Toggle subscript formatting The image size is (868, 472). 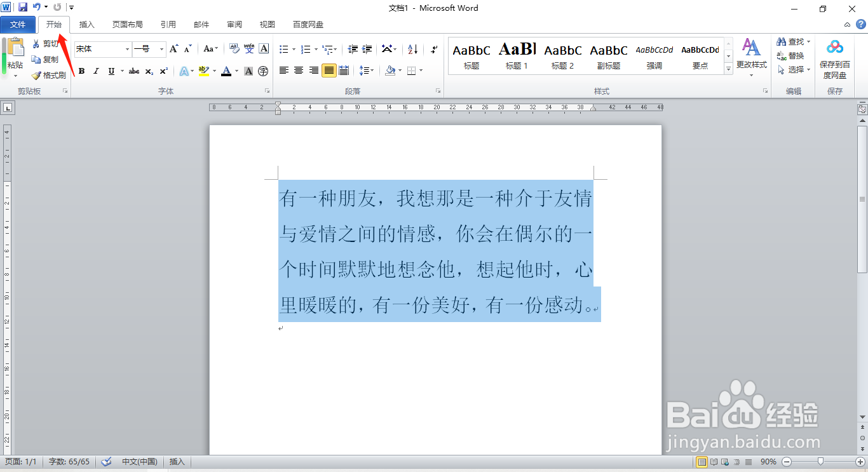point(149,71)
